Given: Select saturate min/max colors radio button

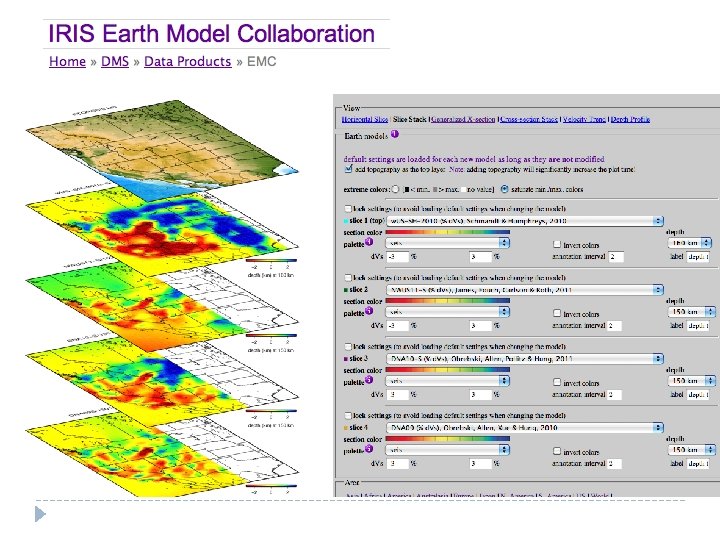Looking at the screenshot, I should [x=505, y=189].
